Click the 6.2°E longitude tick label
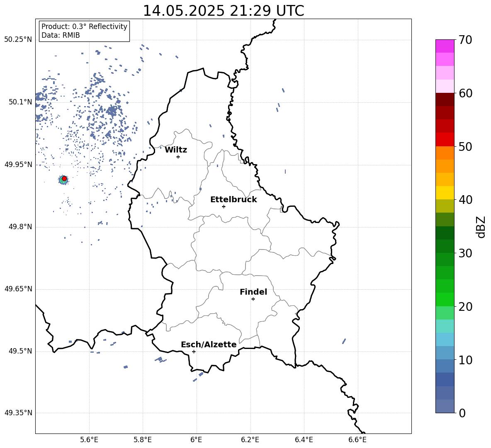This screenshot has width=491, height=448. coord(250,440)
